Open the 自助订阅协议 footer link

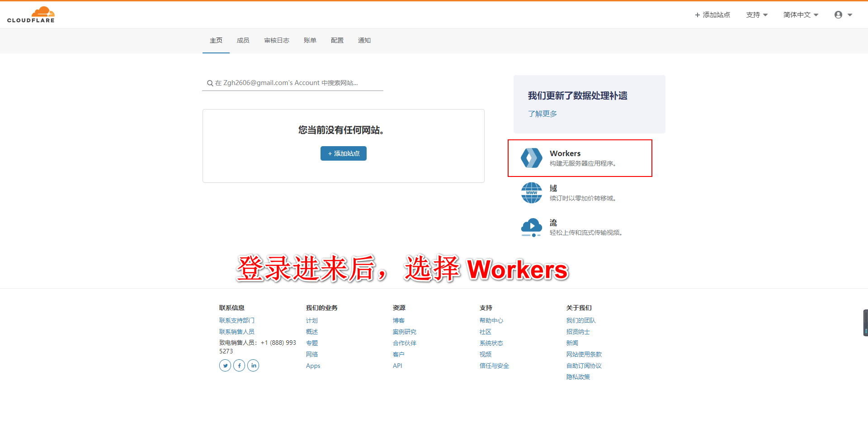(x=584, y=366)
